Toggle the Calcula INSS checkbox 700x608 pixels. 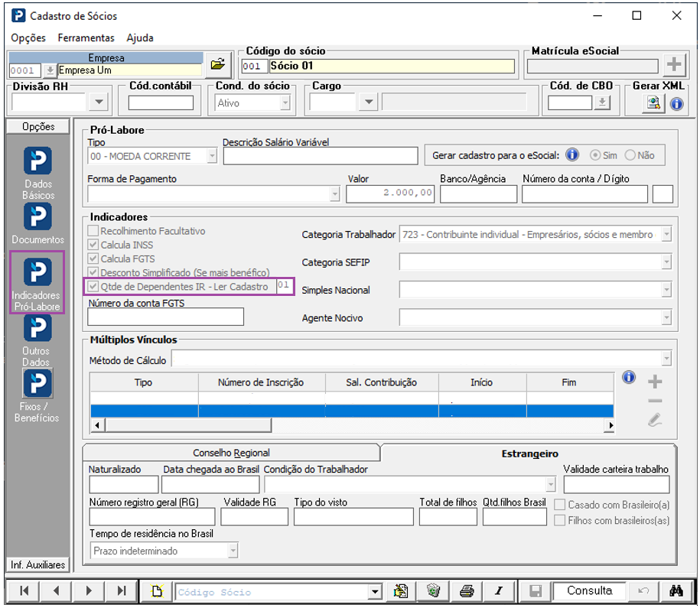93,245
